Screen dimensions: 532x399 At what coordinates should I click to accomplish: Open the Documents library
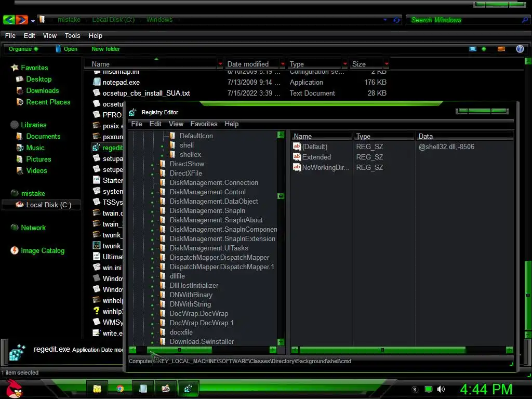[x=43, y=137]
